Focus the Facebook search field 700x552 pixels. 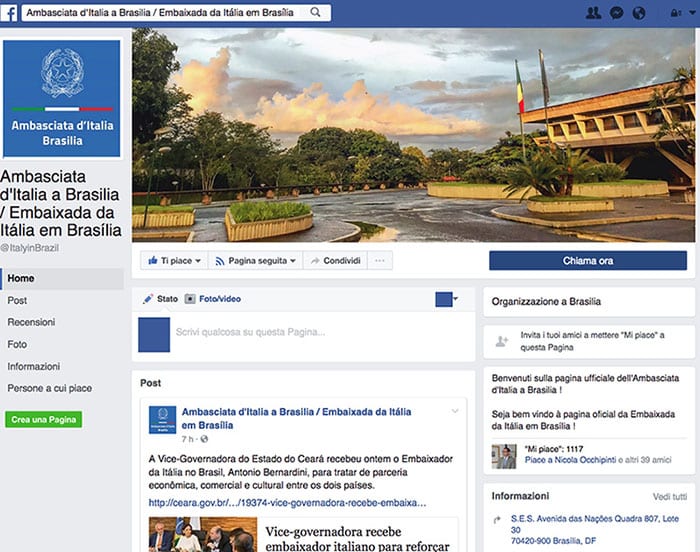(176, 13)
